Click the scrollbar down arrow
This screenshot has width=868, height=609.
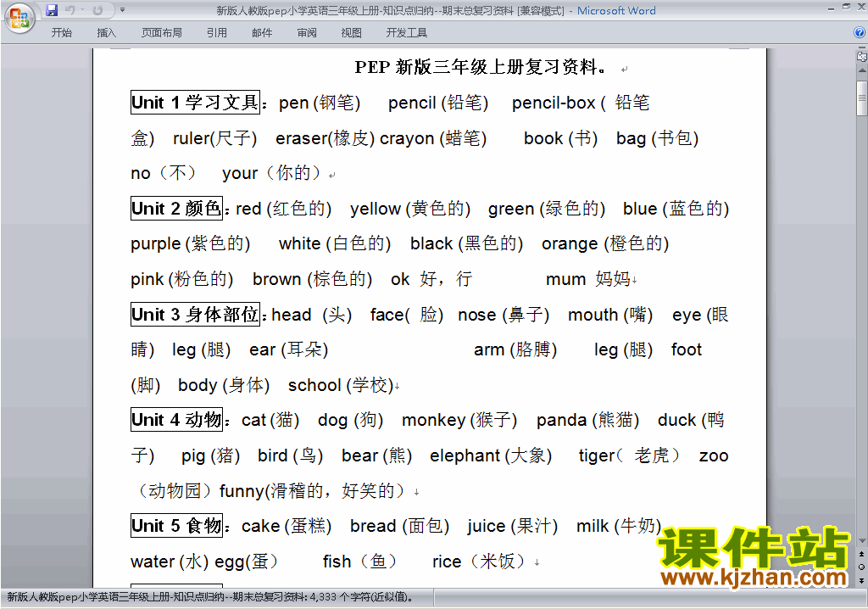click(862, 541)
